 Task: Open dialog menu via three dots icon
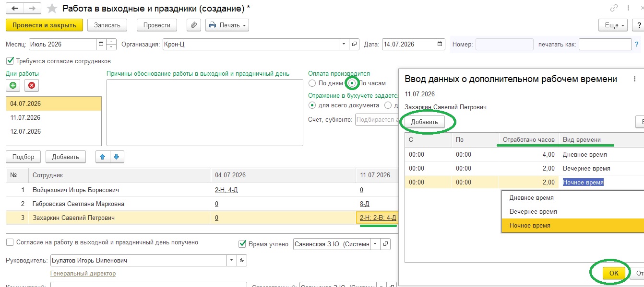(x=634, y=79)
